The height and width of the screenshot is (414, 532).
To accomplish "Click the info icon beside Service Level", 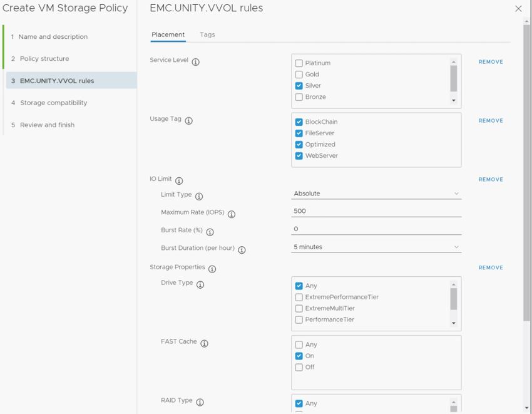I will 196,62.
